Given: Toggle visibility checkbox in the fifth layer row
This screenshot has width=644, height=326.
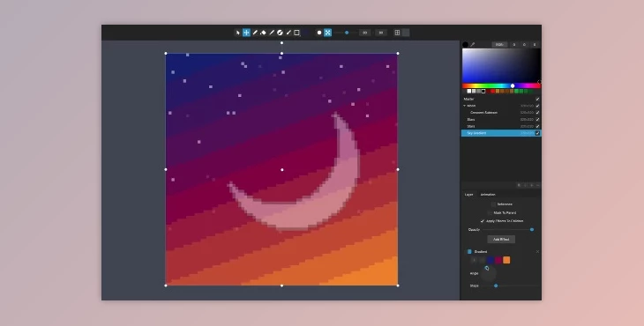Looking at the screenshot, I should click(x=537, y=126).
